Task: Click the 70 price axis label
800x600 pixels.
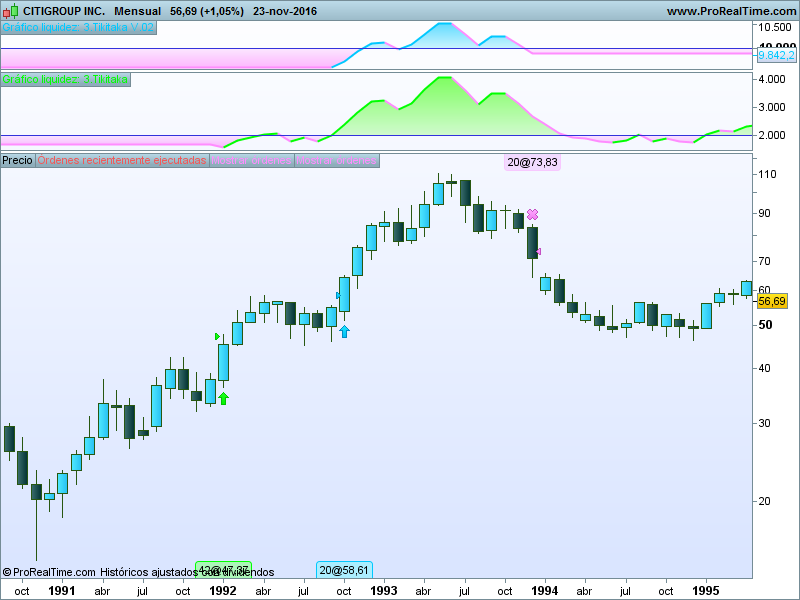Action: pyautogui.click(x=764, y=261)
